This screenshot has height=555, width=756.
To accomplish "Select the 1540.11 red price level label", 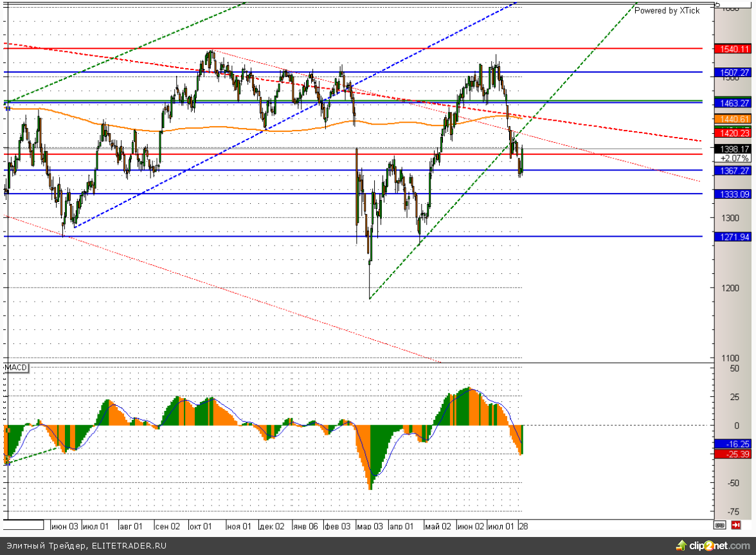I will pyautogui.click(x=732, y=49).
